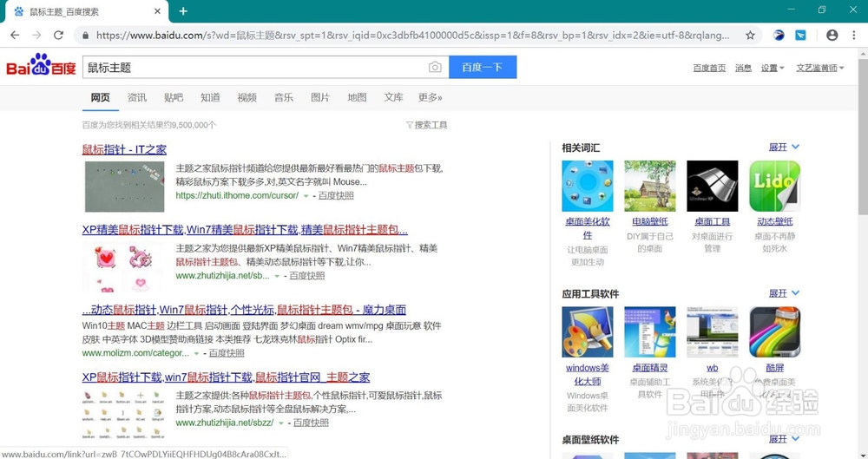This screenshot has height=459, width=868.
Task: Open the Chrome profile avatar icon
Action: 832,35
